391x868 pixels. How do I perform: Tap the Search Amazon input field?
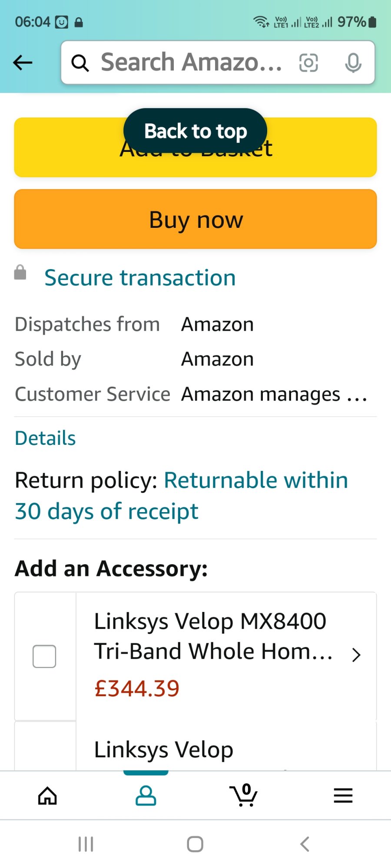click(191, 62)
